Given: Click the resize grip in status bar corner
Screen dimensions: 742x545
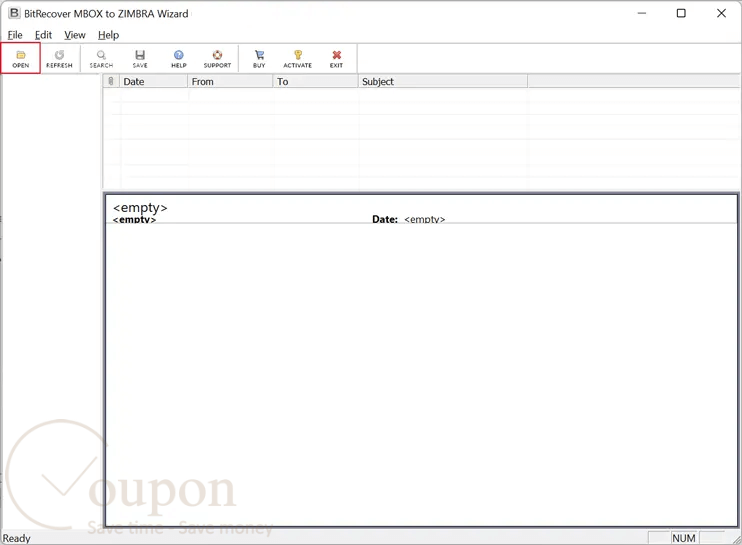Looking at the screenshot, I should [x=736, y=539].
